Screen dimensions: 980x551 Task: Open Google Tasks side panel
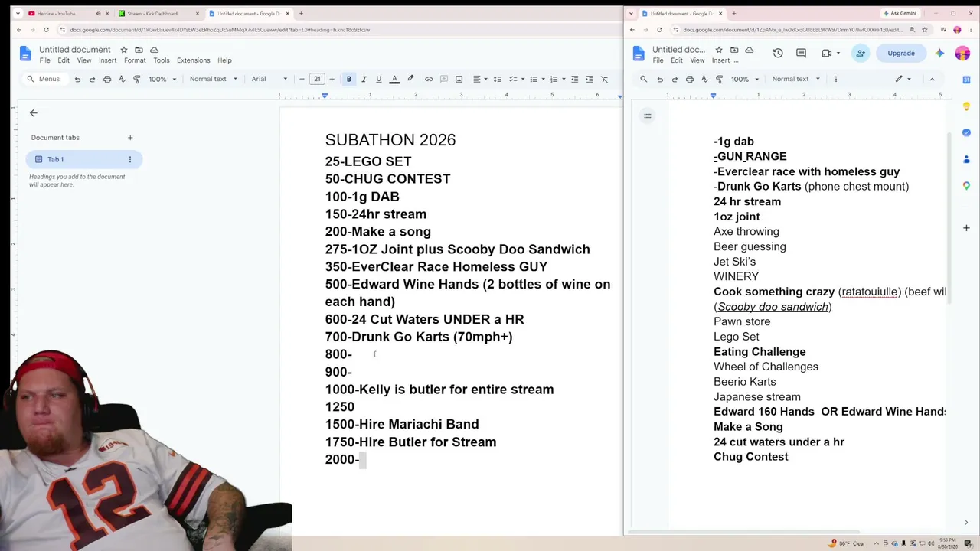click(x=966, y=132)
